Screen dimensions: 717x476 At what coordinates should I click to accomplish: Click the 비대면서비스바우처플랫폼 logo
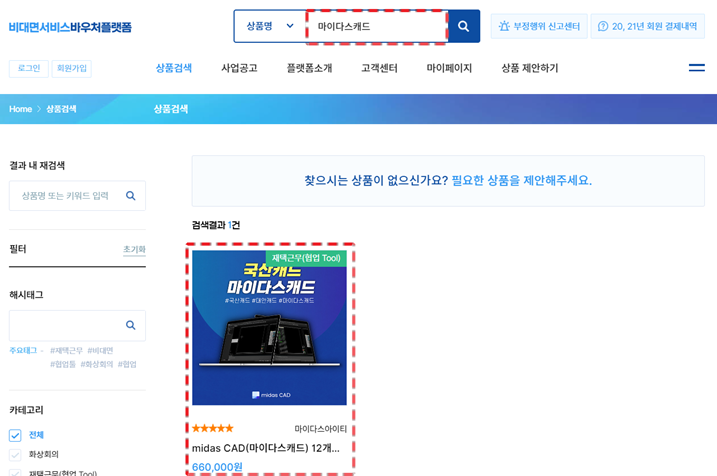coord(70,27)
